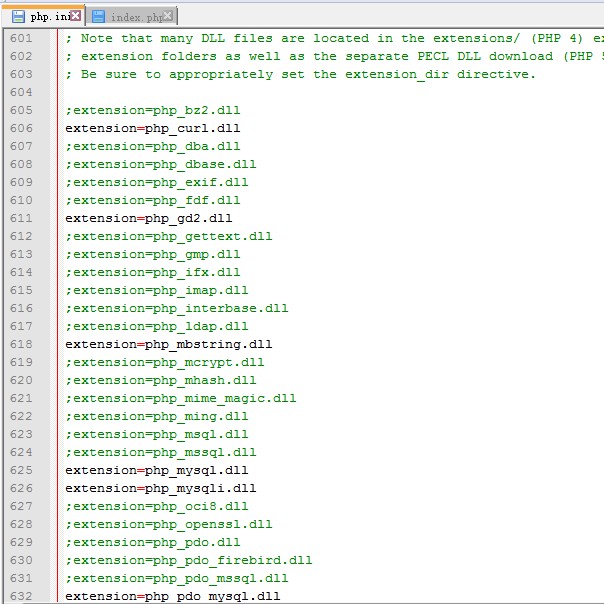The image size is (604, 604).
Task: Click the commented php_openssl.dll line
Action: point(168,525)
